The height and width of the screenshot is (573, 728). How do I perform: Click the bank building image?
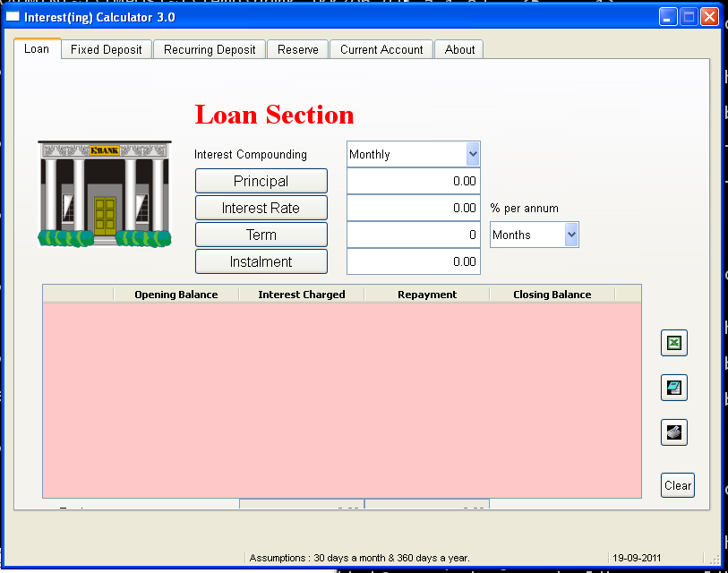(x=105, y=192)
